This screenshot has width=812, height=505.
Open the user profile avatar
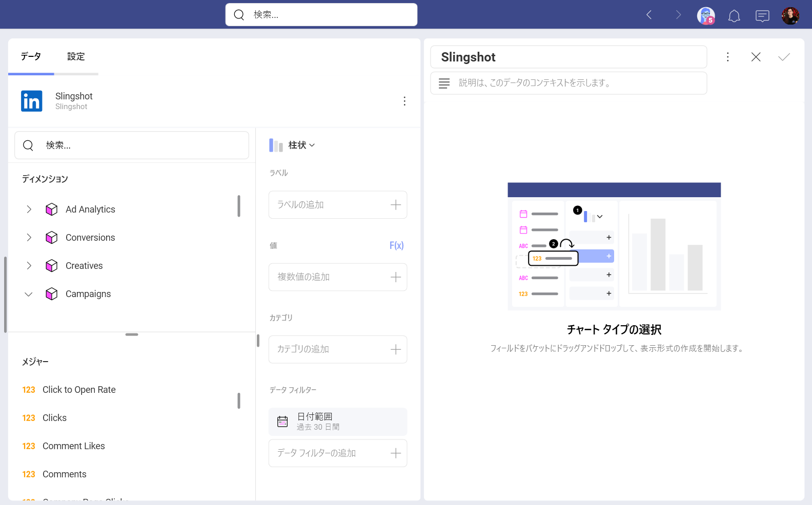790,16
